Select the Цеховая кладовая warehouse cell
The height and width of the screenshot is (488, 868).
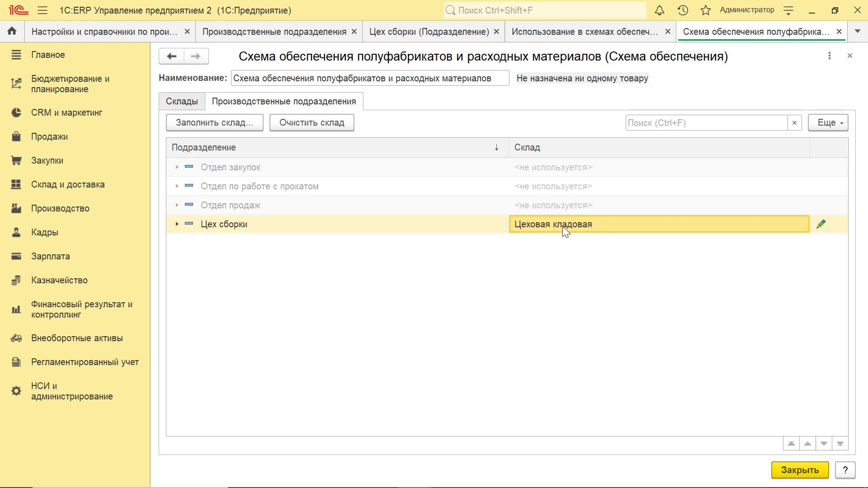pos(659,224)
